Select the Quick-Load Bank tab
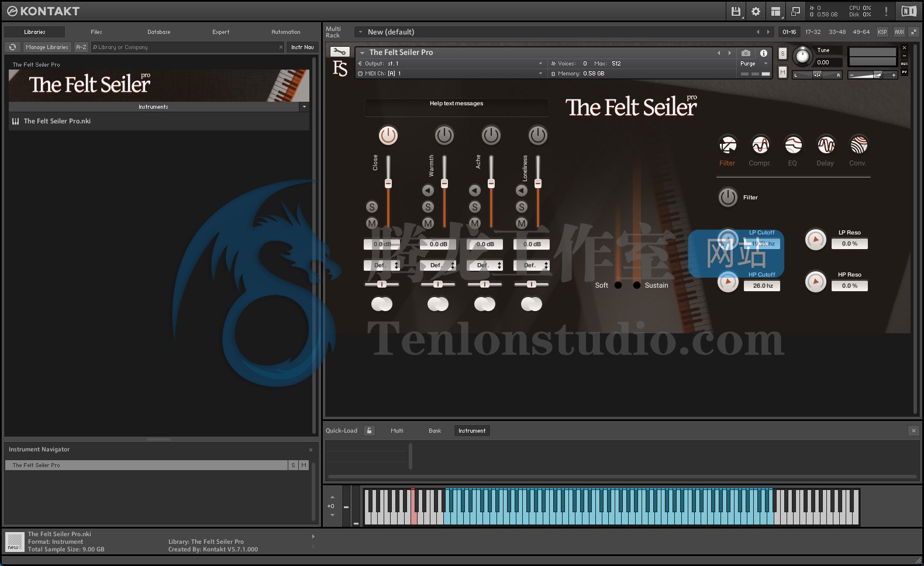The height and width of the screenshot is (566, 924). pos(435,431)
